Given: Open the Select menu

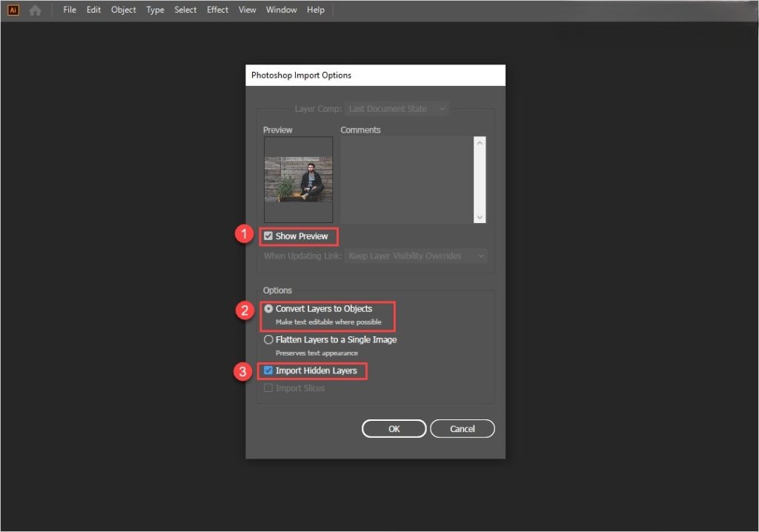Looking at the screenshot, I should point(185,10).
